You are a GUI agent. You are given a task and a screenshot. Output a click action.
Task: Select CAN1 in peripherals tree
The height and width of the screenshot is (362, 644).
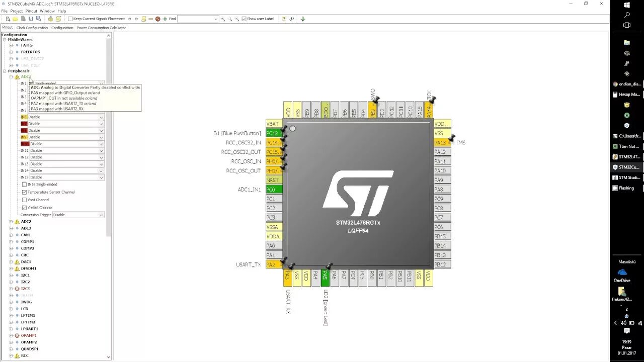(26, 235)
